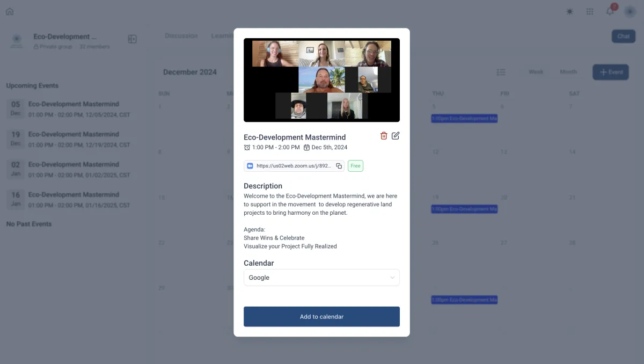Click the Calendar label above the dropdown

tap(259, 263)
